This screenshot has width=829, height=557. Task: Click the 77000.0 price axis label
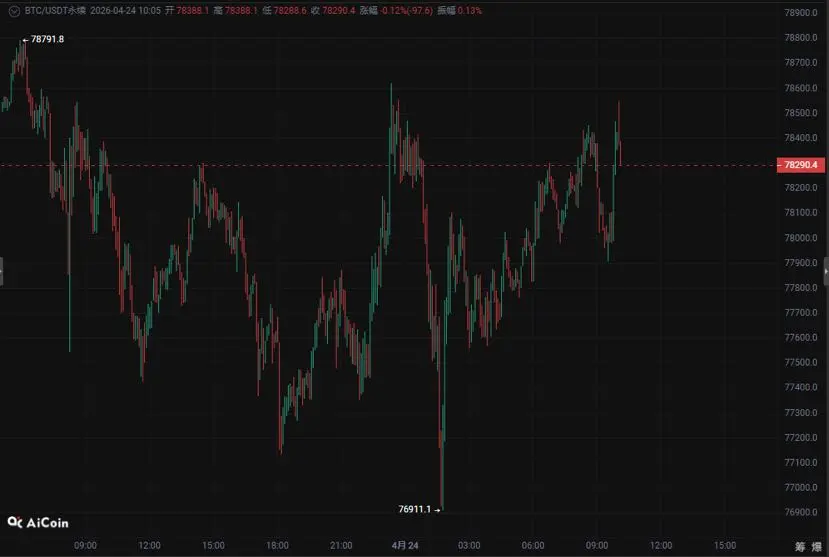pos(800,487)
